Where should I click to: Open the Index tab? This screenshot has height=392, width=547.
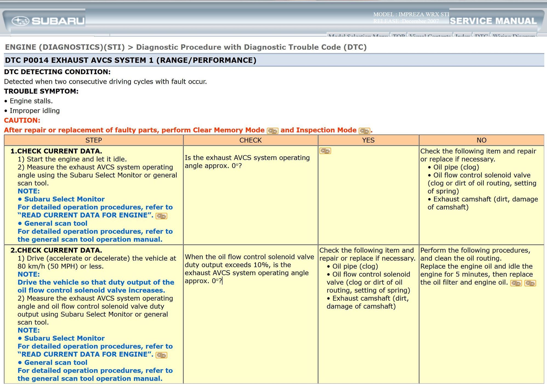click(463, 35)
